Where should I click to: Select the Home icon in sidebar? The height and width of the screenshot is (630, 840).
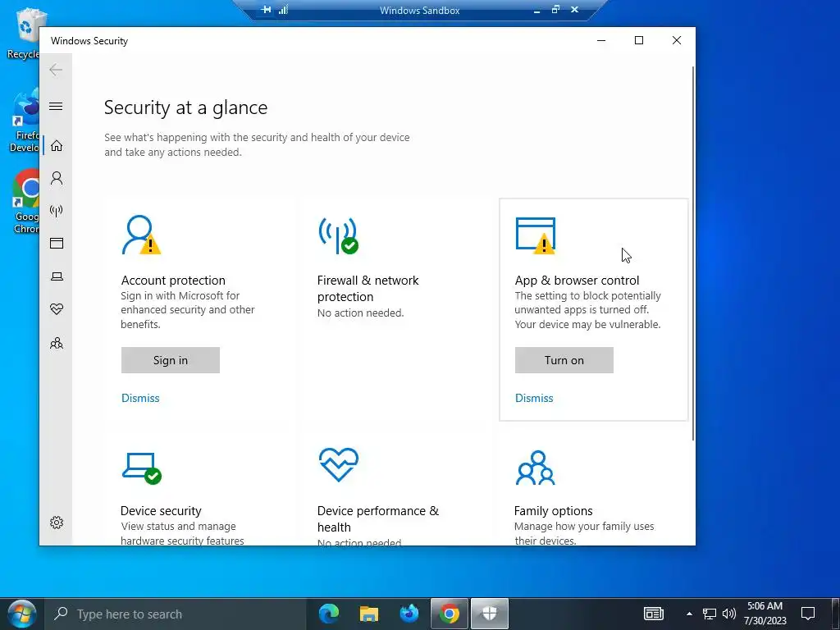[57, 146]
